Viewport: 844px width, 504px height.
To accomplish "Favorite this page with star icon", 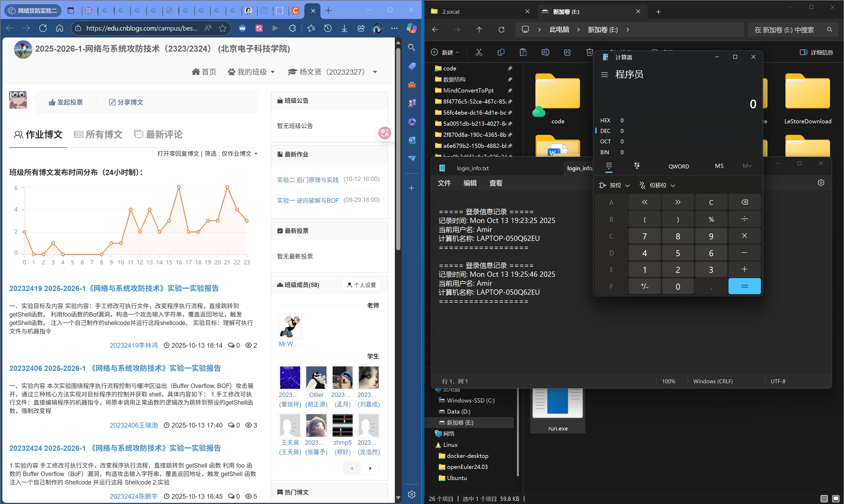I will (223, 28).
